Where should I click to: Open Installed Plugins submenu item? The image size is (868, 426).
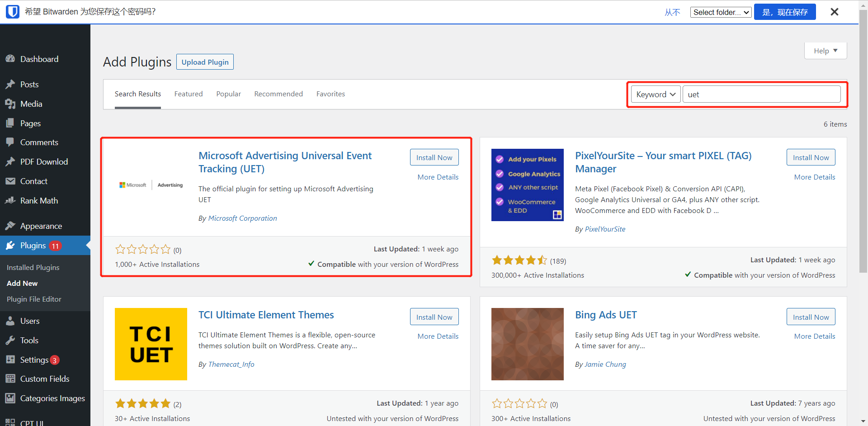click(33, 267)
